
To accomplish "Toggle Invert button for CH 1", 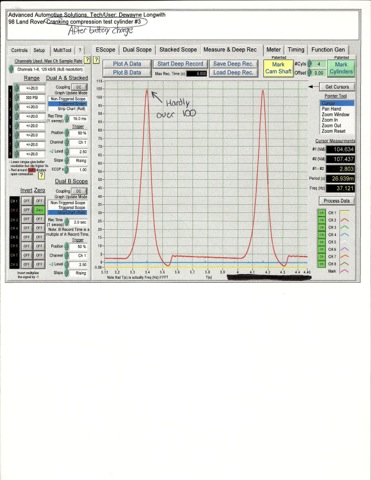I will click(27, 201).
